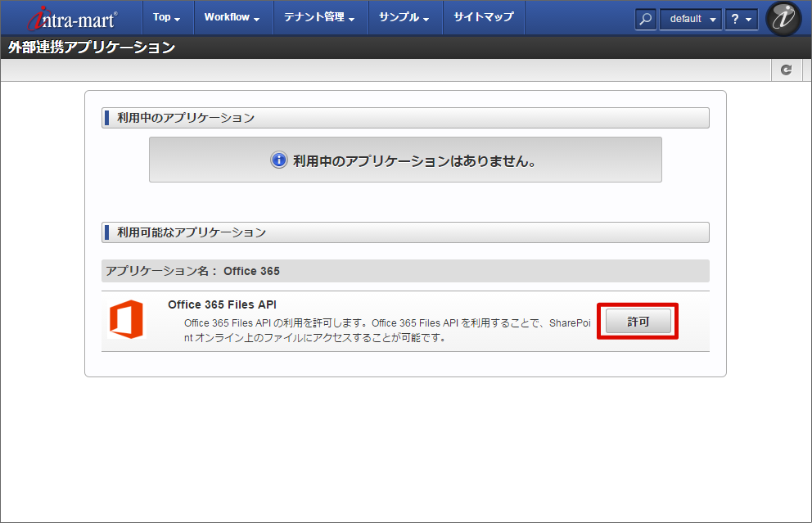Click the blue info icon
Image resolution: width=812 pixels, height=523 pixels.
278,160
